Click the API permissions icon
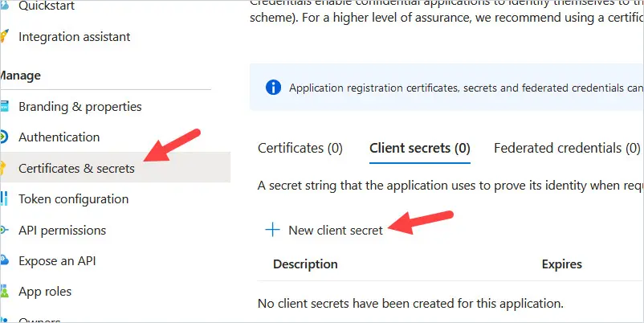The height and width of the screenshot is (323, 644). [4, 230]
